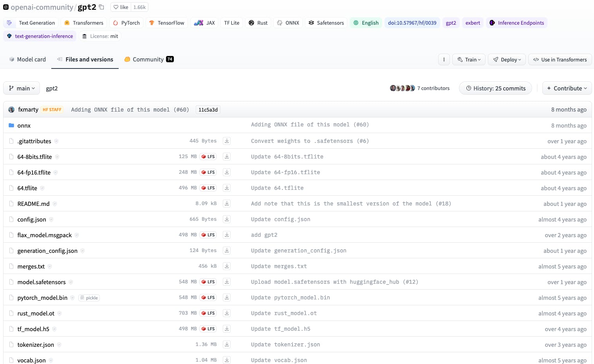This screenshot has width=594, height=364.
Task: Click the exbert tag
Action: (473, 23)
